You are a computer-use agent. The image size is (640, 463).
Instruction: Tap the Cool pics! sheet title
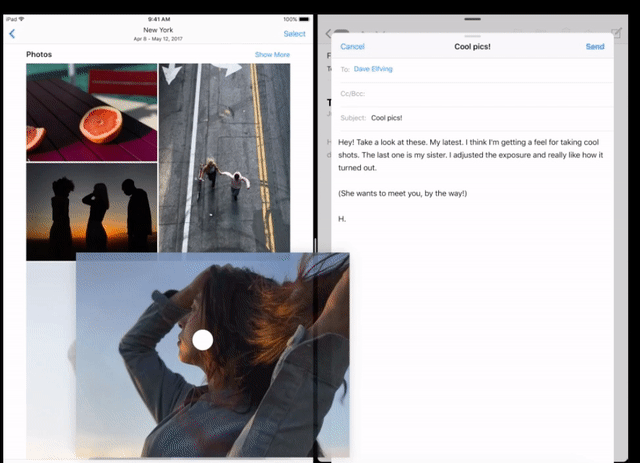(x=472, y=47)
